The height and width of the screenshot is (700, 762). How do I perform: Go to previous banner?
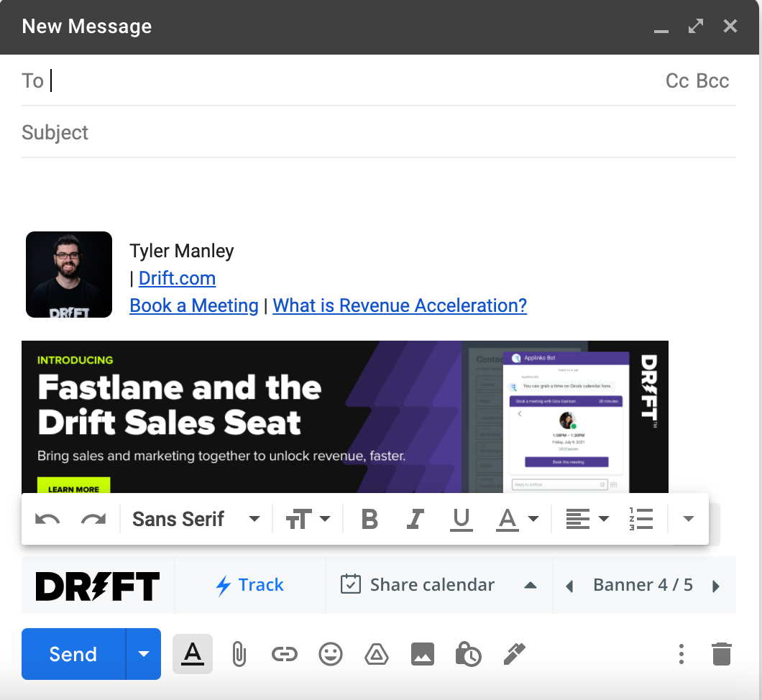click(569, 586)
